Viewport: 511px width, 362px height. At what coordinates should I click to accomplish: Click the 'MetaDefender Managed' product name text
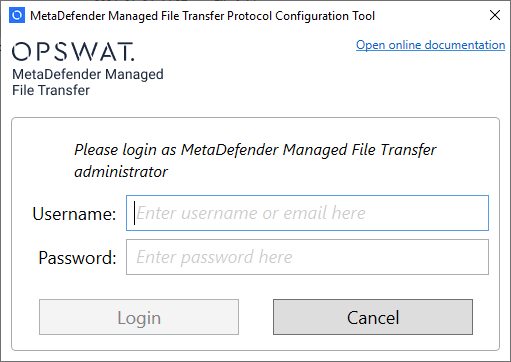[88, 74]
